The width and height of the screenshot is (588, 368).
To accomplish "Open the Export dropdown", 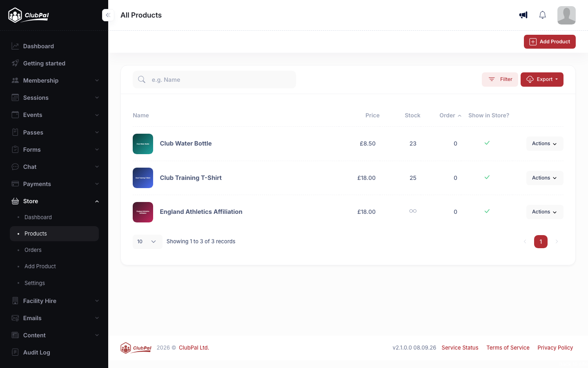I will [542, 79].
